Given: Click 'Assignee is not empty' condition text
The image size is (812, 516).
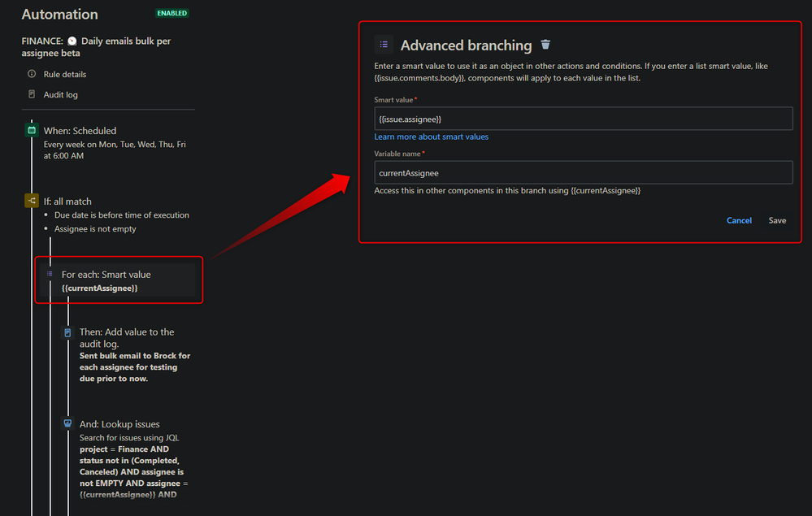Looking at the screenshot, I should 95,229.
